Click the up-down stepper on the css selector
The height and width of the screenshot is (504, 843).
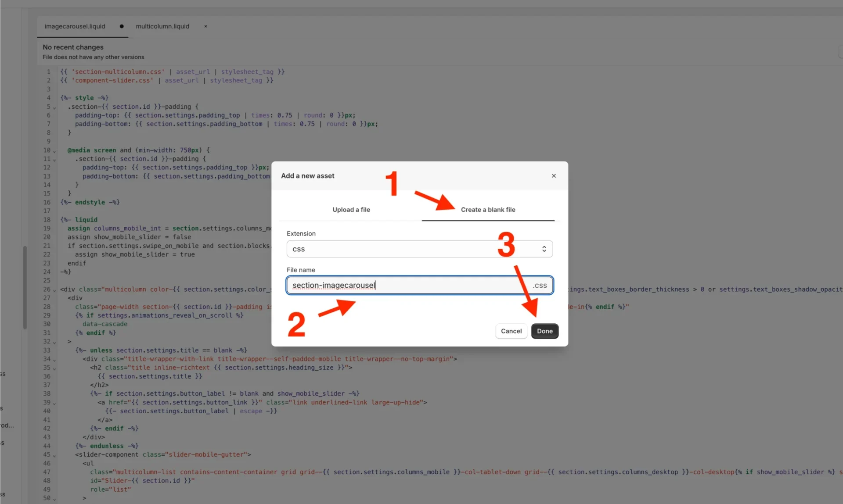pyautogui.click(x=544, y=249)
